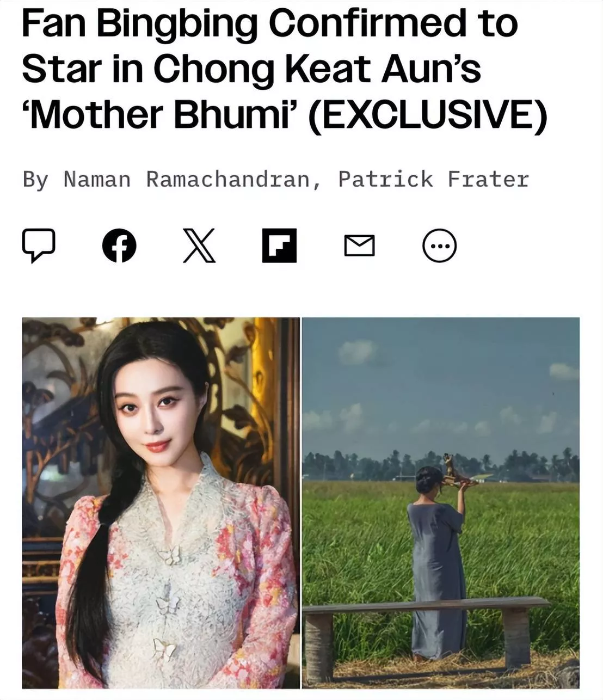Open the comments speech bubble icon
The image size is (603, 700).
pos(39,246)
